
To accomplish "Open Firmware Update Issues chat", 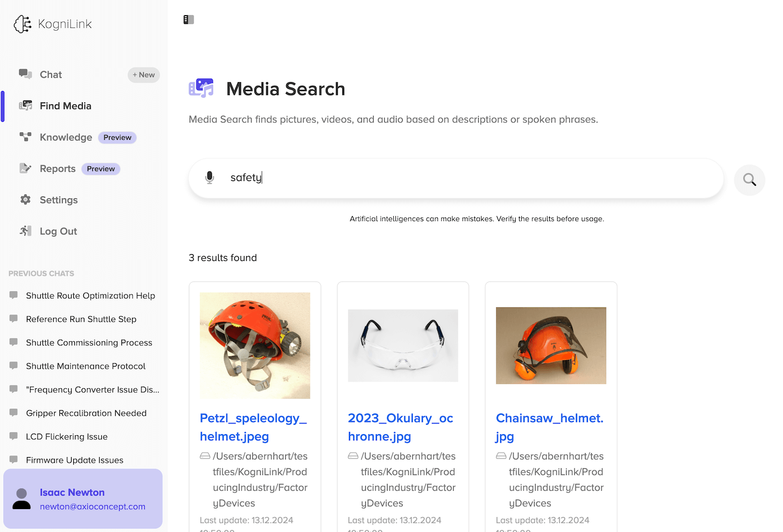I will 74,460.
